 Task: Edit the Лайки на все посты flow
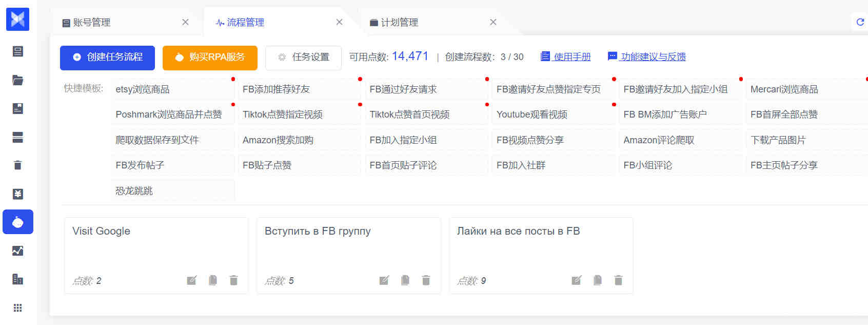577,280
